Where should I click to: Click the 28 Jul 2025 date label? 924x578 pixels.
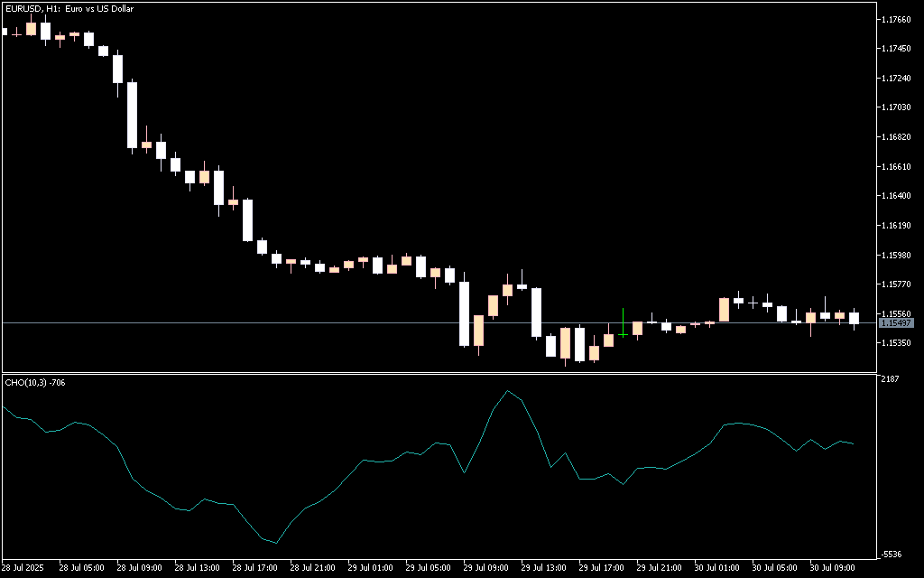24,568
